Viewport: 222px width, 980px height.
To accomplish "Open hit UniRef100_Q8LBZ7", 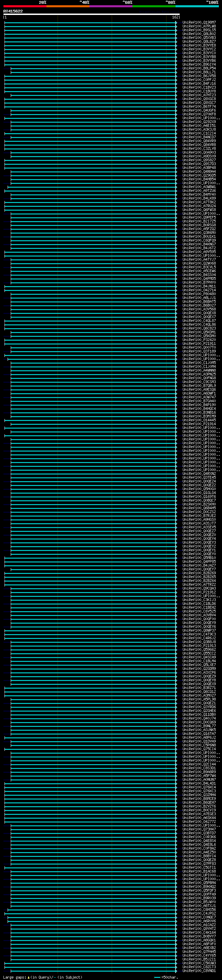I will click(199, 41).
